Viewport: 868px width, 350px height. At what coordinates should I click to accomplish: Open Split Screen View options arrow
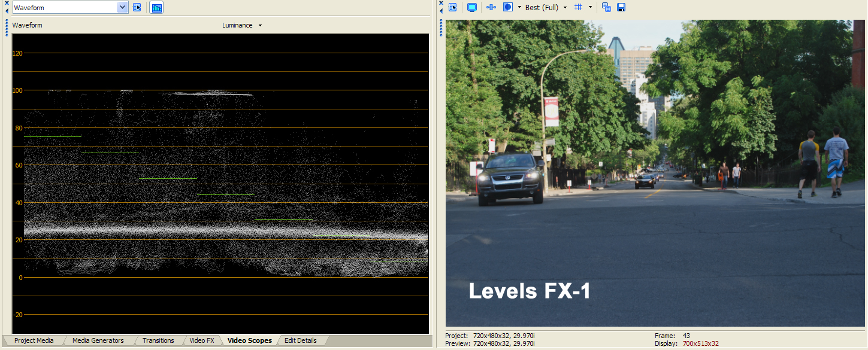pos(519,7)
